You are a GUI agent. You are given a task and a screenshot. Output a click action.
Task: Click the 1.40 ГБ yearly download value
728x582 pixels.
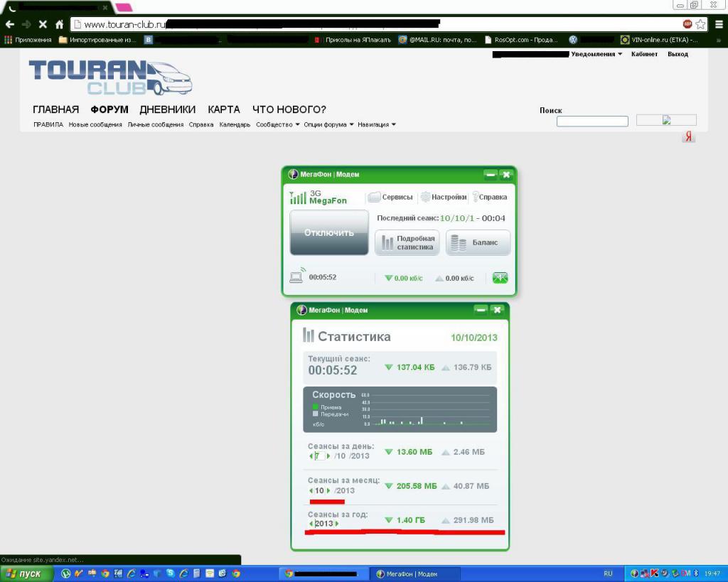[x=410, y=520]
